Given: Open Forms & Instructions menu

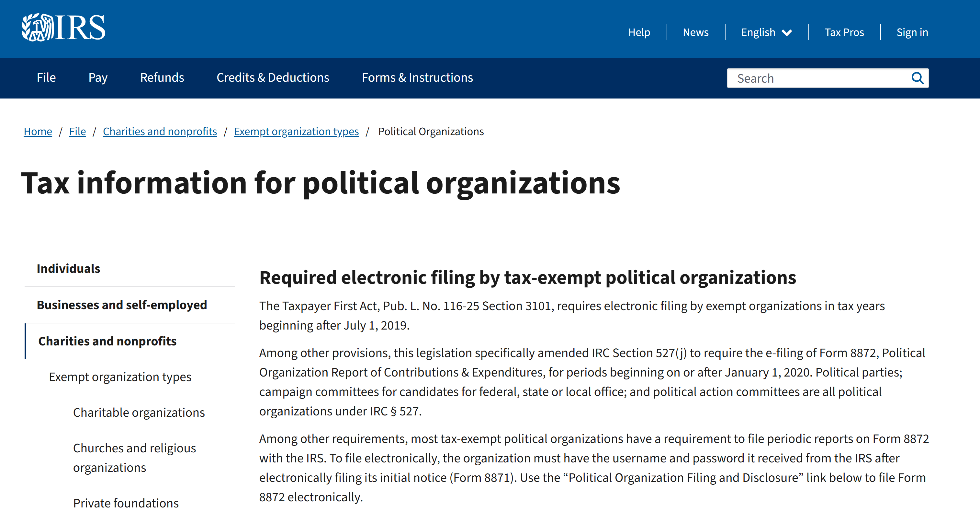Looking at the screenshot, I should [417, 78].
